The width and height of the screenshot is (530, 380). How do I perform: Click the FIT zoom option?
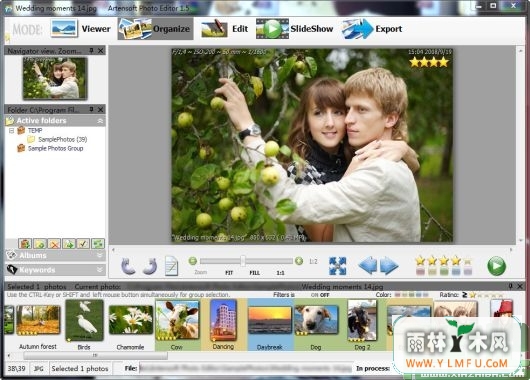(x=229, y=273)
